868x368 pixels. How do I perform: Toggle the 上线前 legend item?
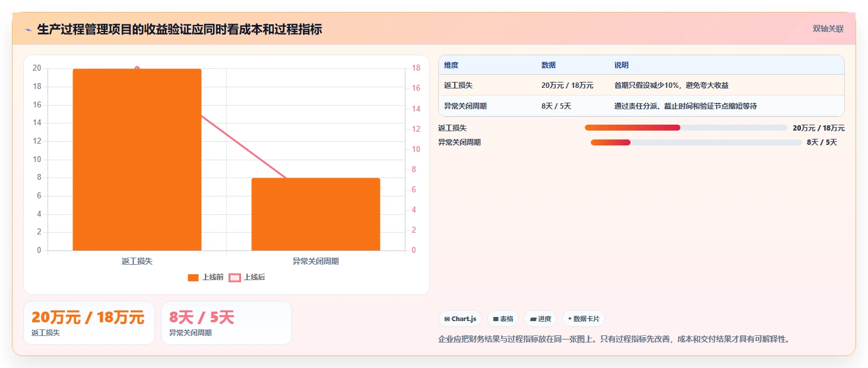coord(205,277)
